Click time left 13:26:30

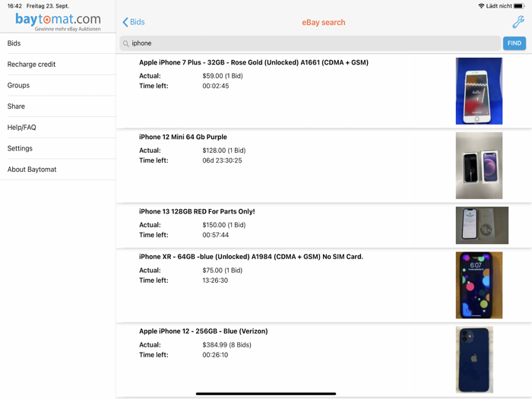click(215, 280)
